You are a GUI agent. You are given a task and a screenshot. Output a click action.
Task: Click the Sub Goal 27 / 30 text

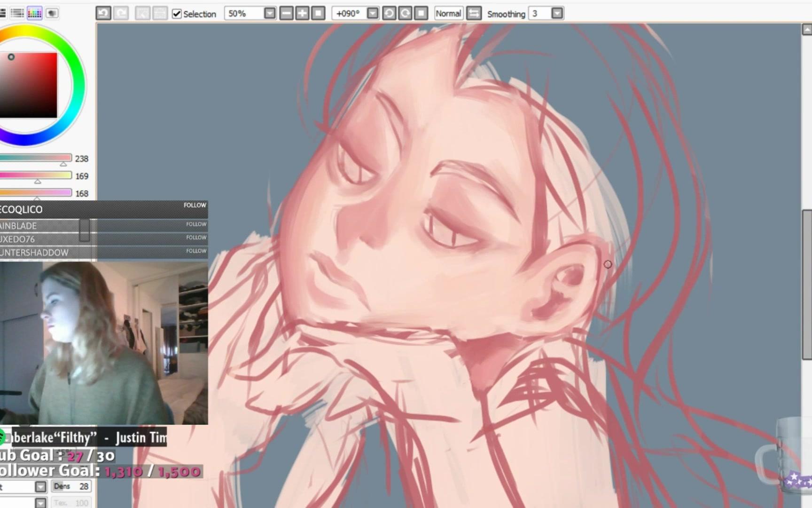click(x=57, y=455)
